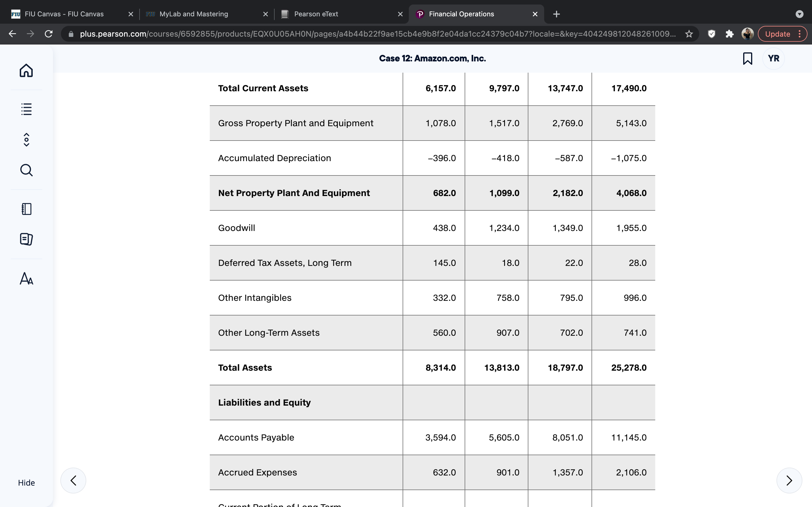
Task: Click the URL address field
Action: tap(378, 34)
